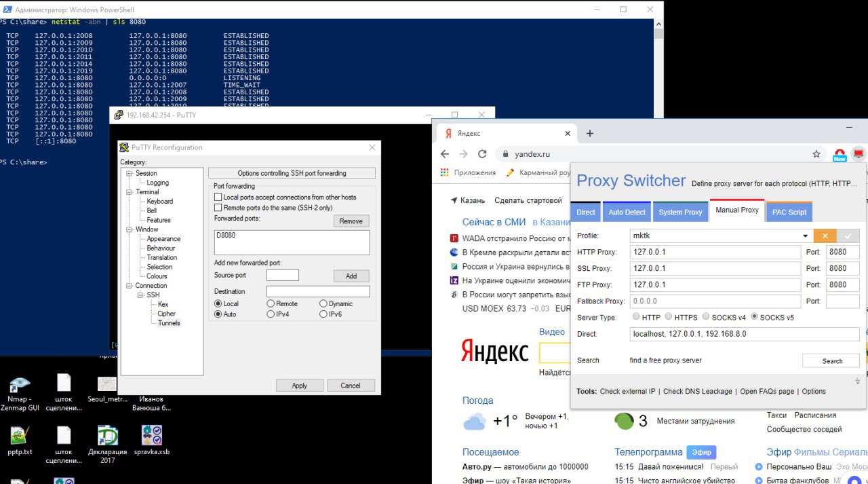Open Декларация 2017 desktop shortcut
The height and width of the screenshot is (484, 868).
click(x=107, y=444)
